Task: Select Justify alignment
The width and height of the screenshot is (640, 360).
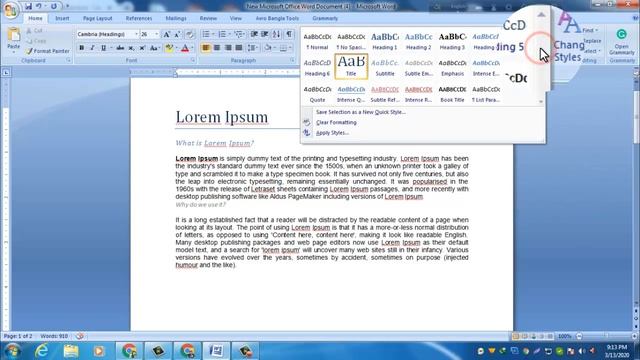Action: (x=239, y=48)
